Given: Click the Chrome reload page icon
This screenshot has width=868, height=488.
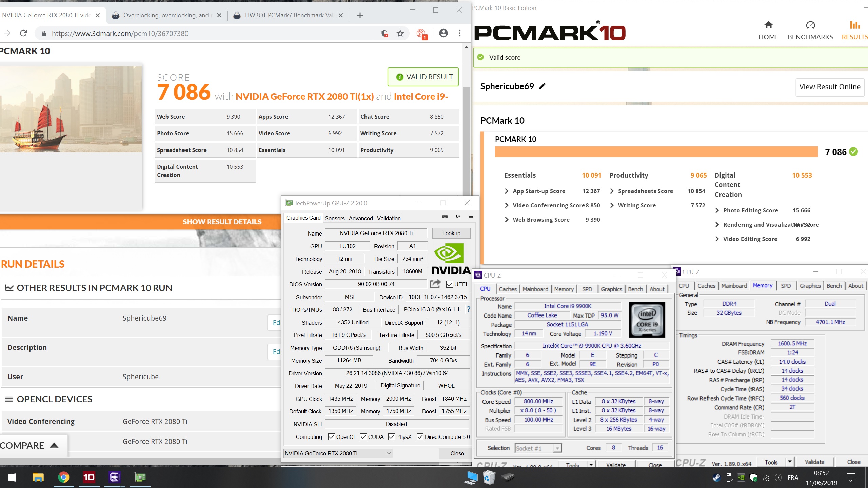Looking at the screenshot, I should click(x=23, y=33).
